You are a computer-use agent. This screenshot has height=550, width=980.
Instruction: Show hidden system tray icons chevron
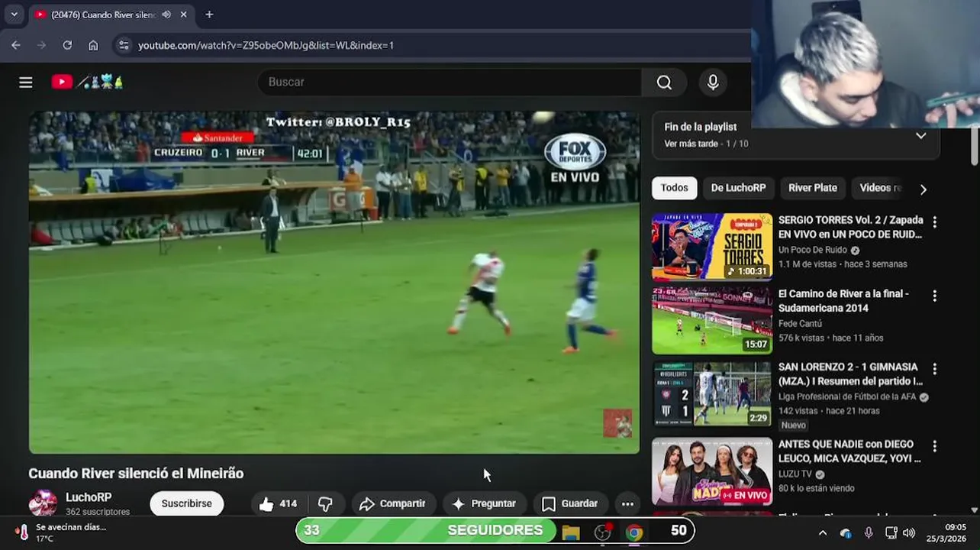[x=823, y=533]
